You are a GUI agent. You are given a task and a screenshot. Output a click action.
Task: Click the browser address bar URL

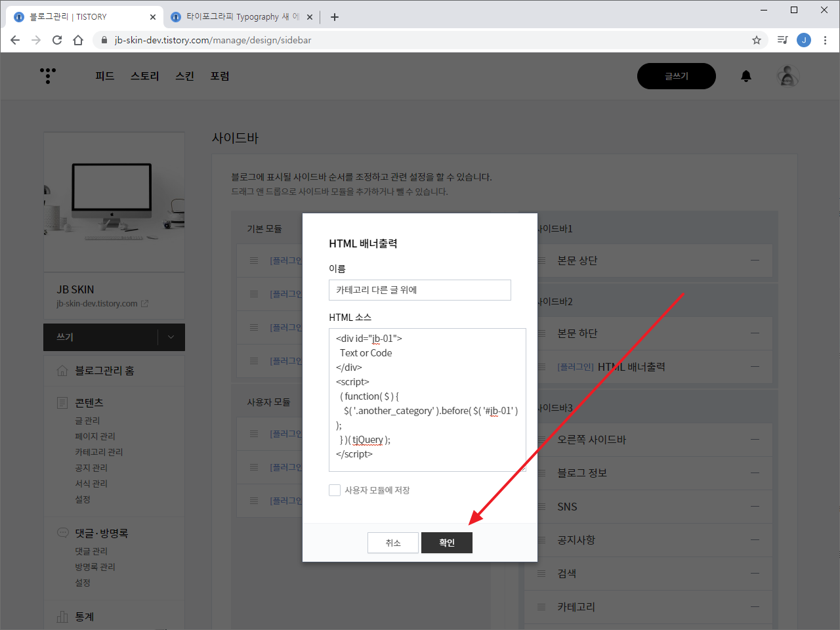click(x=213, y=40)
